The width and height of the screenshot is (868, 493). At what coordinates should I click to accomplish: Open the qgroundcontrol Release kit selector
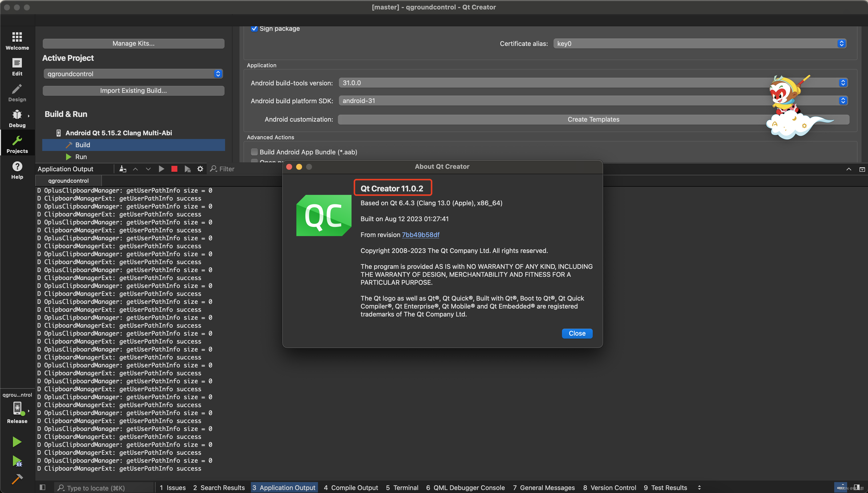[17, 409]
